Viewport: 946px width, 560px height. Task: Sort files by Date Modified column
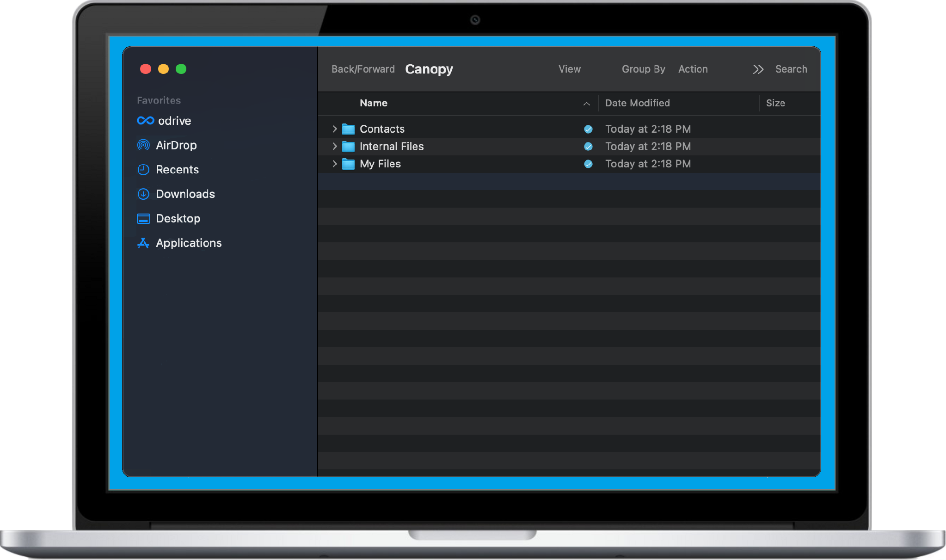(637, 103)
